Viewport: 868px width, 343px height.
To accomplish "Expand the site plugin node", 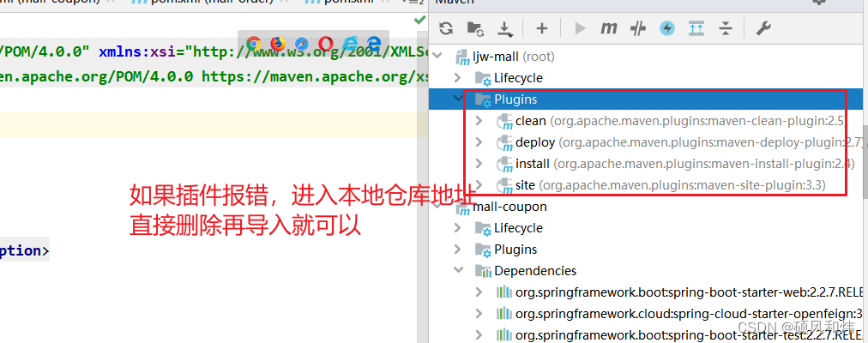I will point(479,184).
